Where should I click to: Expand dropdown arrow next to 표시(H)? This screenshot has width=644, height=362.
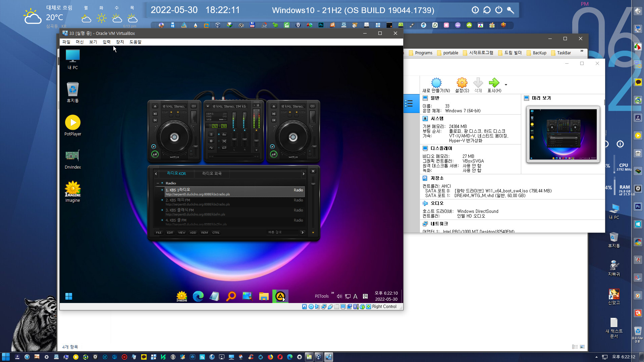tap(506, 85)
